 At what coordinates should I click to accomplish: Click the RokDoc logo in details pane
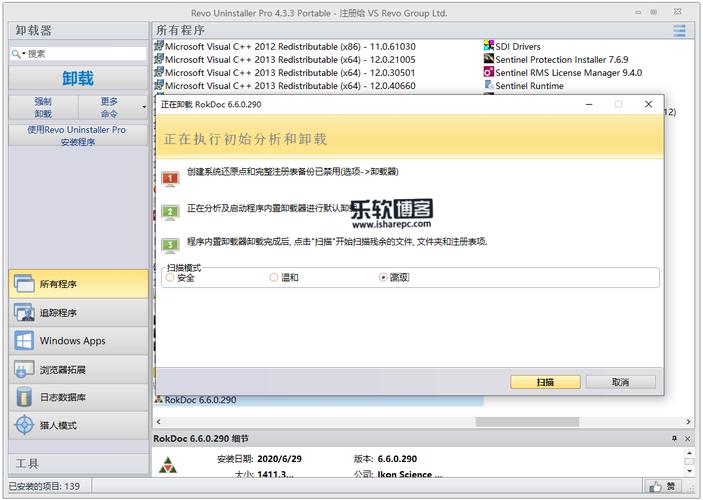click(168, 465)
